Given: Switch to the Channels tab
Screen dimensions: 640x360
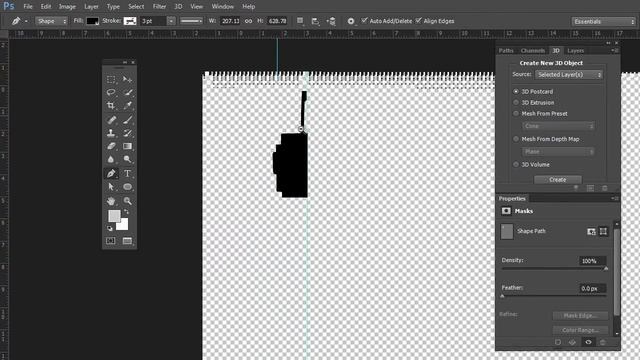Looking at the screenshot, I should click(x=533, y=51).
